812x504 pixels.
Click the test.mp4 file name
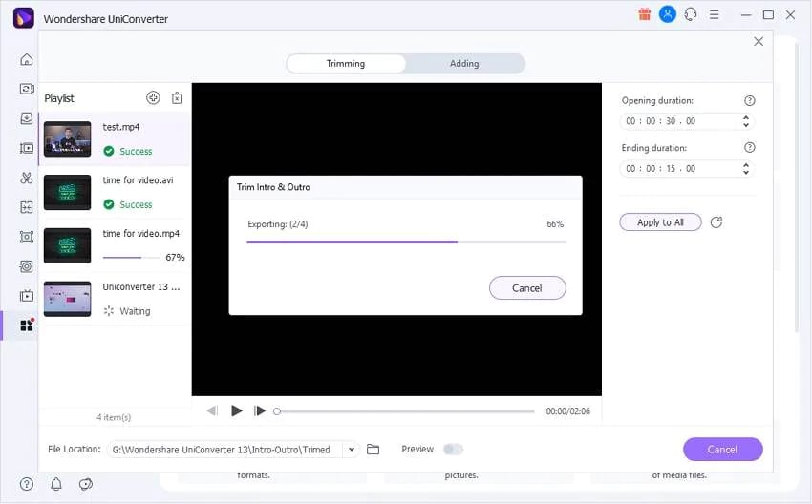121,127
